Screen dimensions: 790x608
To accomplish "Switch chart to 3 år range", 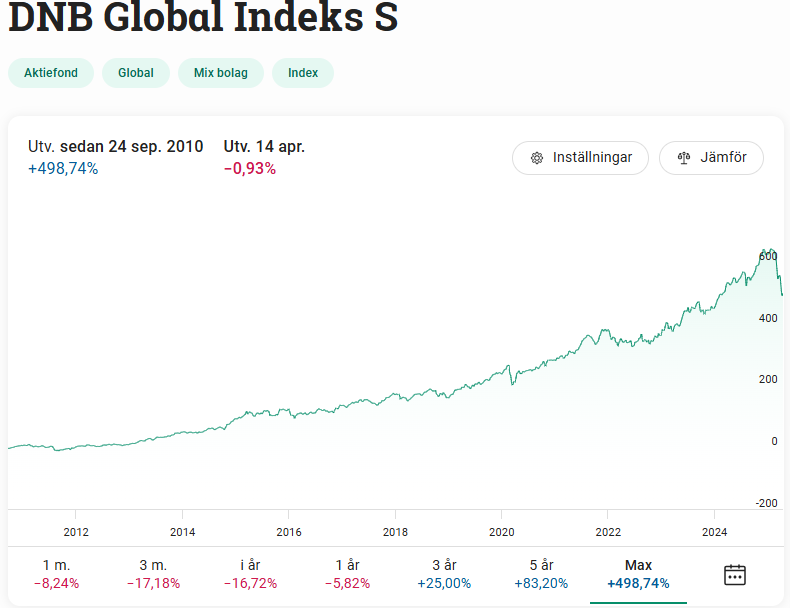I will [x=444, y=574].
